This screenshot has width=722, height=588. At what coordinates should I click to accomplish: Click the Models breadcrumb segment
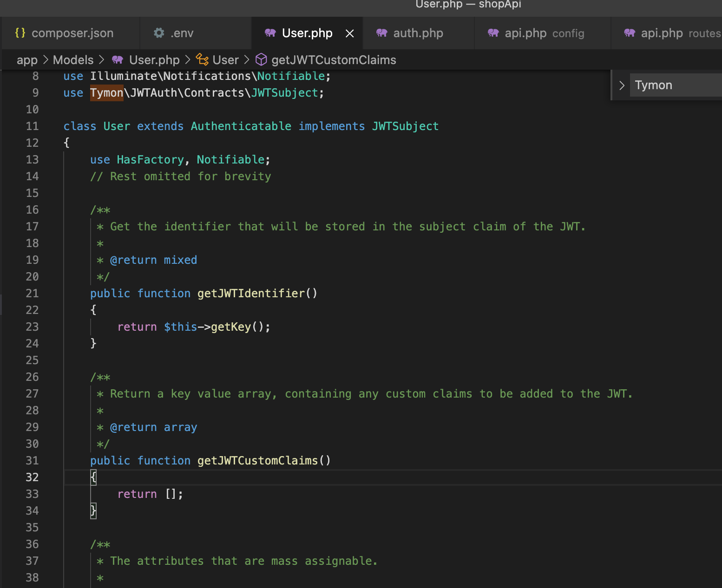pyautogui.click(x=73, y=60)
